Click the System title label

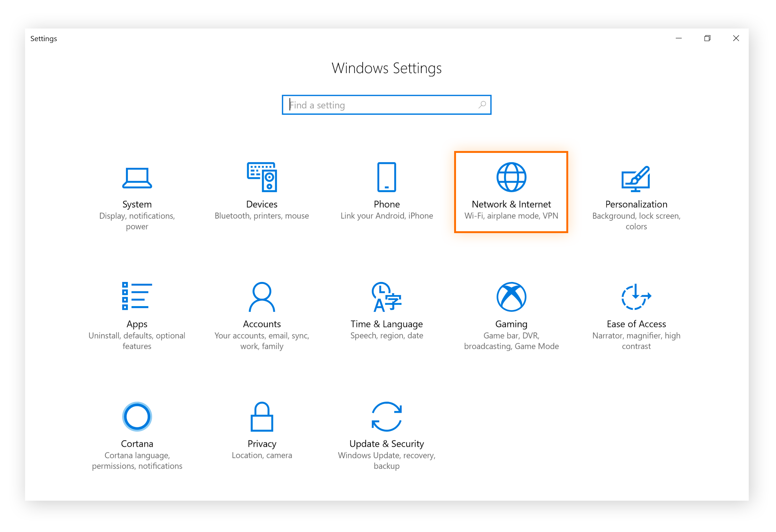137,204
